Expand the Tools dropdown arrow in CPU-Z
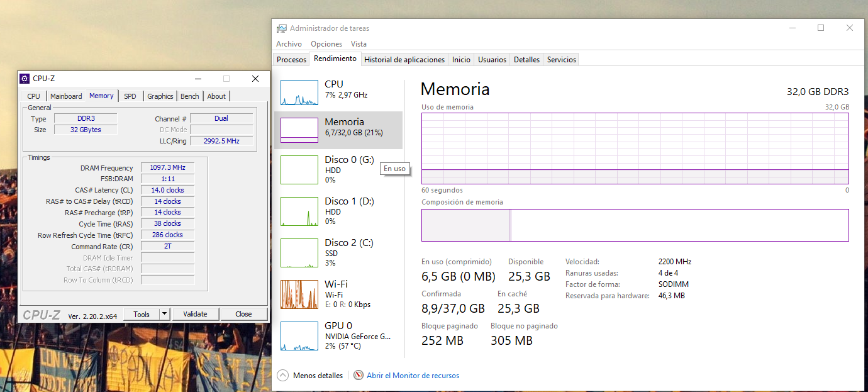Screen dimensions: 868x392 pos(165,314)
